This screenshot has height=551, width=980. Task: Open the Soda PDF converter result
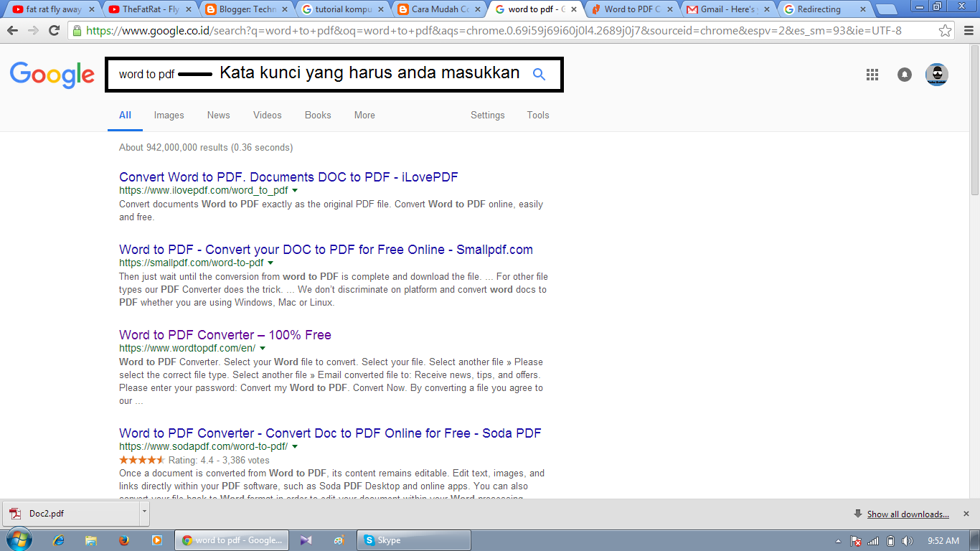point(330,433)
